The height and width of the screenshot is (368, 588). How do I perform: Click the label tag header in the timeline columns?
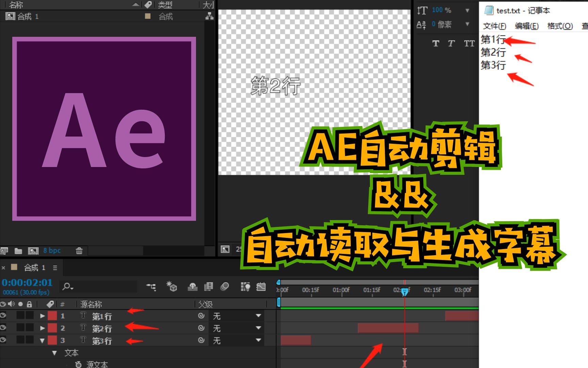click(50, 304)
